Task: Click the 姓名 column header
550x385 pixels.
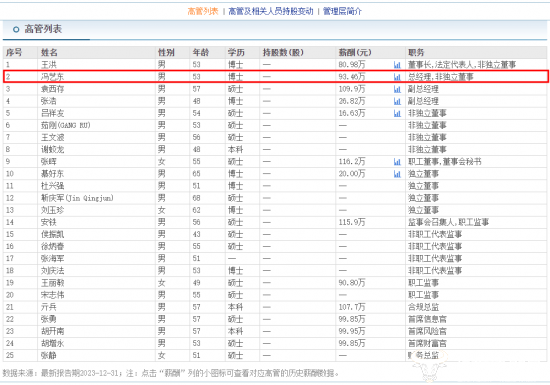Action: click(49, 53)
